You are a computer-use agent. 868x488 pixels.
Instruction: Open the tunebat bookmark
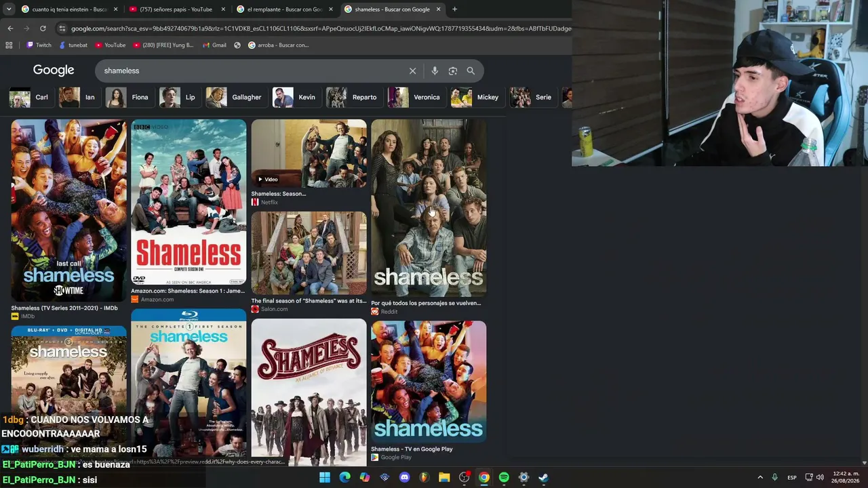73,45
